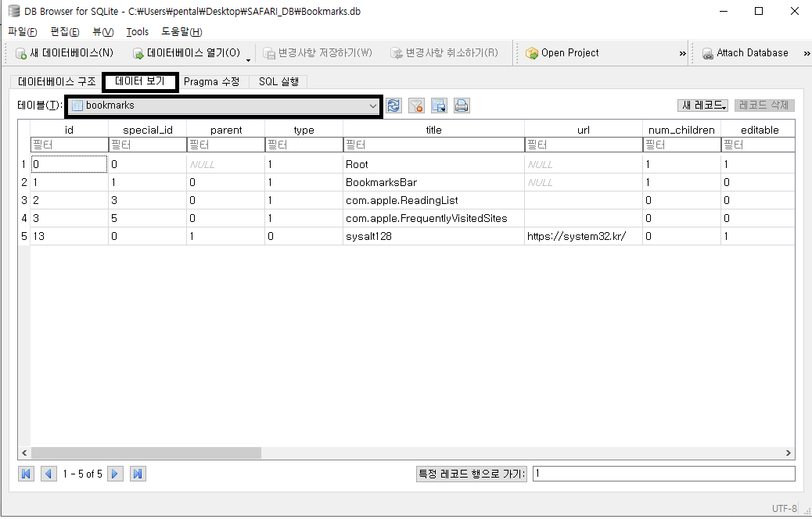This screenshot has height=519, width=812.
Task: Click Attach Database toolbar button
Action: tap(746, 53)
